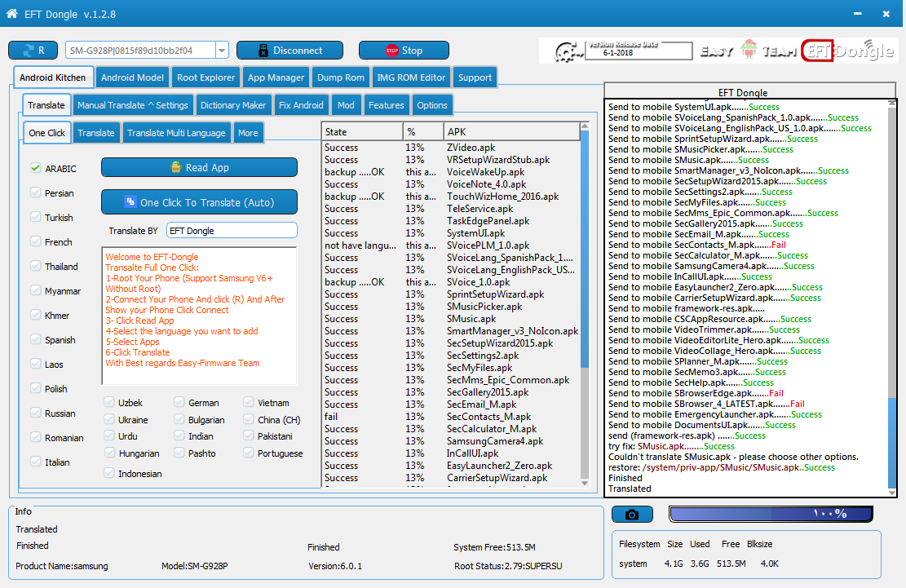Check the Spanish checkbox
Screen dimensions: 906x588
point(36,339)
